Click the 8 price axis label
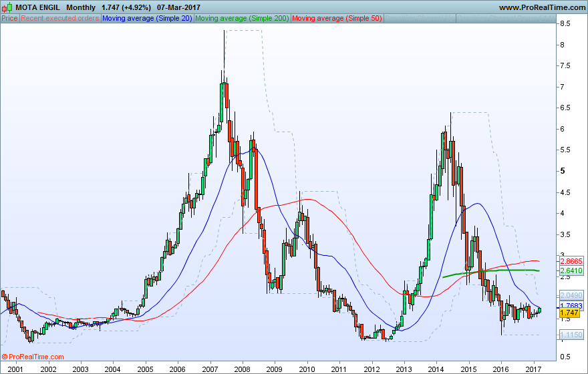The height and width of the screenshot is (374, 588). click(x=562, y=45)
